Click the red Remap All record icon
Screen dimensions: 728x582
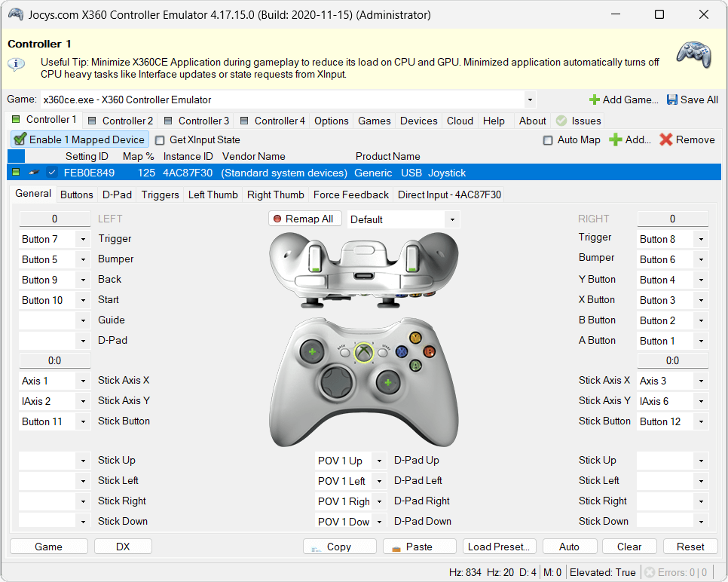277,219
